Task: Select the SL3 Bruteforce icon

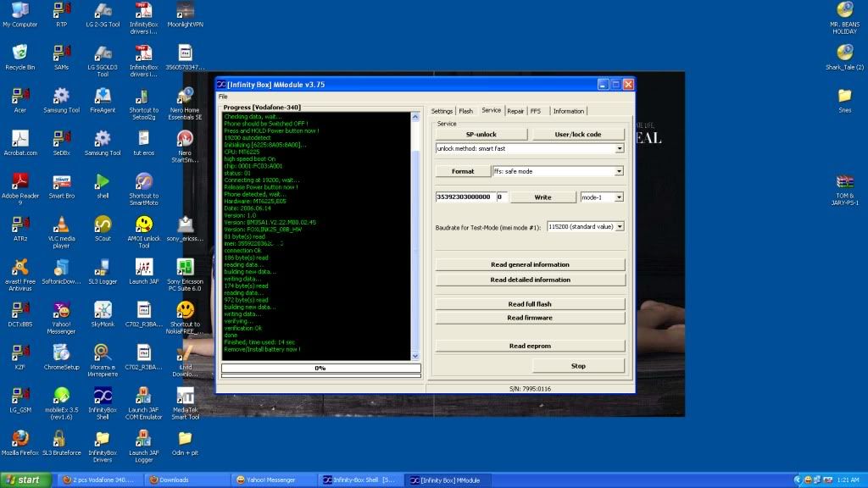Action: 61,443
